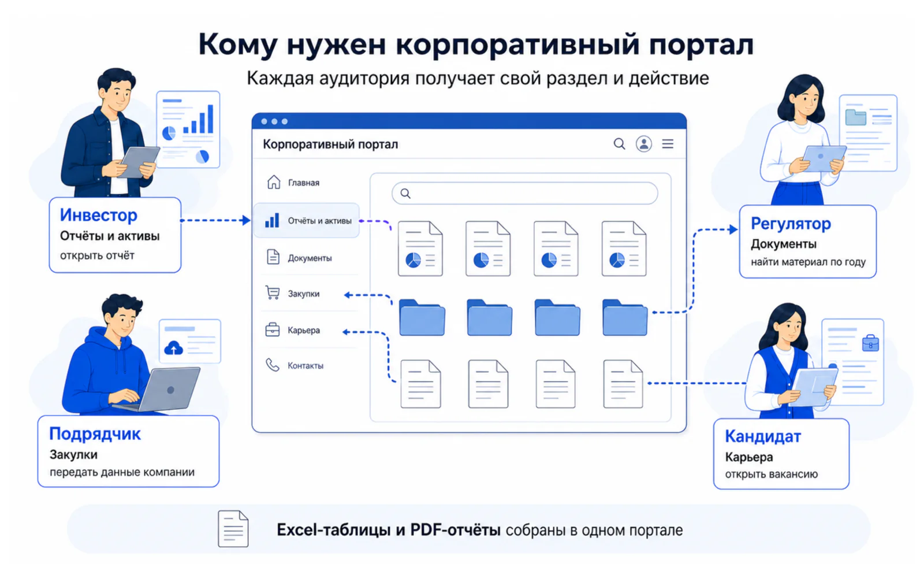This screenshot has height=578, width=924.
Task: Click the Регулятор card
Action: [807, 242]
